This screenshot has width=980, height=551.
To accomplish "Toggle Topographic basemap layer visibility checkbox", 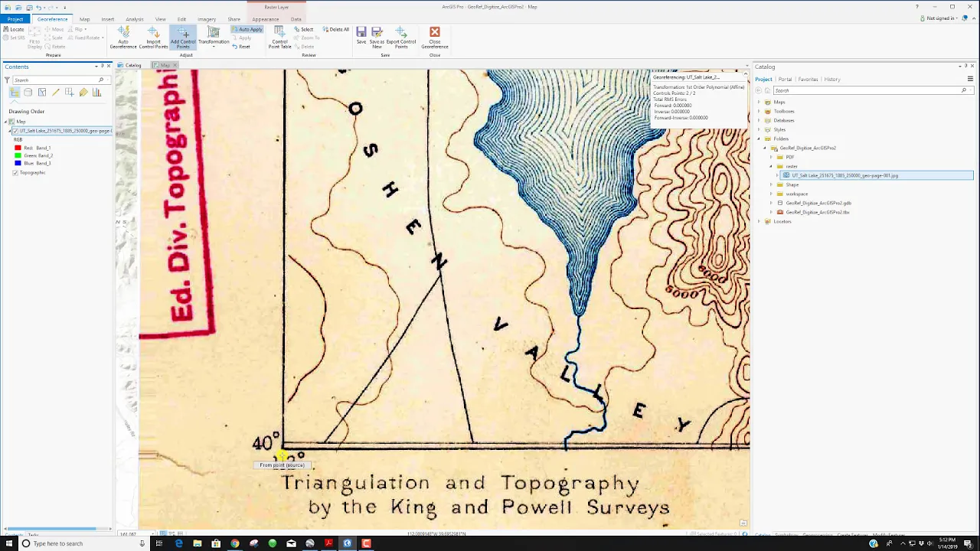I will pos(15,173).
